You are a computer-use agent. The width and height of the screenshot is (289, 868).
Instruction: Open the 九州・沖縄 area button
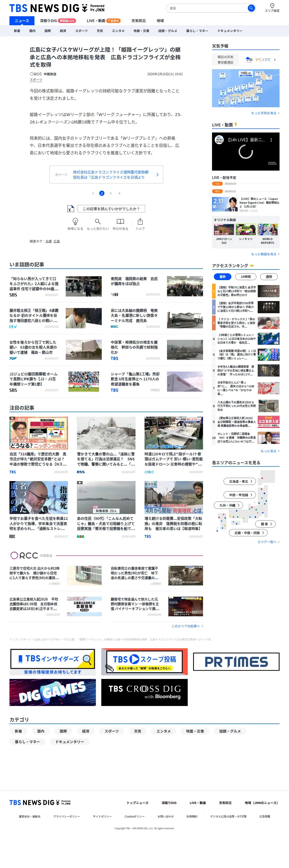point(228,505)
